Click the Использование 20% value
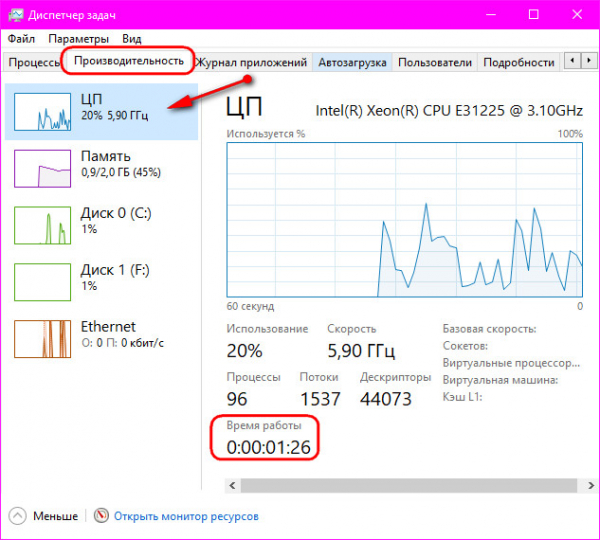 [244, 351]
